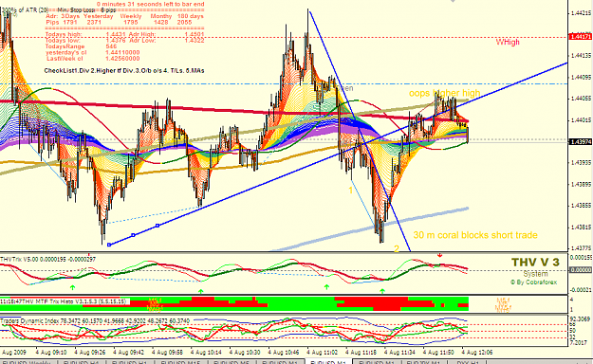Image resolution: width=593 pixels, height=364 pixels.
Task: Click the 'TodaysRange' row
Action: click(82, 46)
